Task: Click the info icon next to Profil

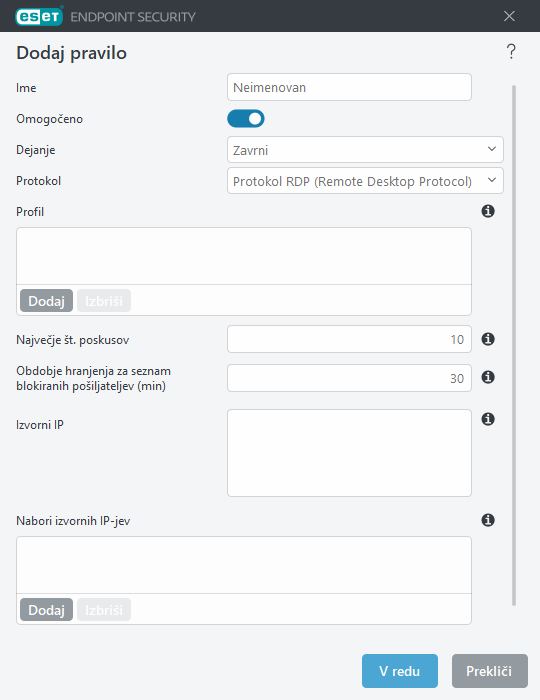Action: [x=488, y=211]
